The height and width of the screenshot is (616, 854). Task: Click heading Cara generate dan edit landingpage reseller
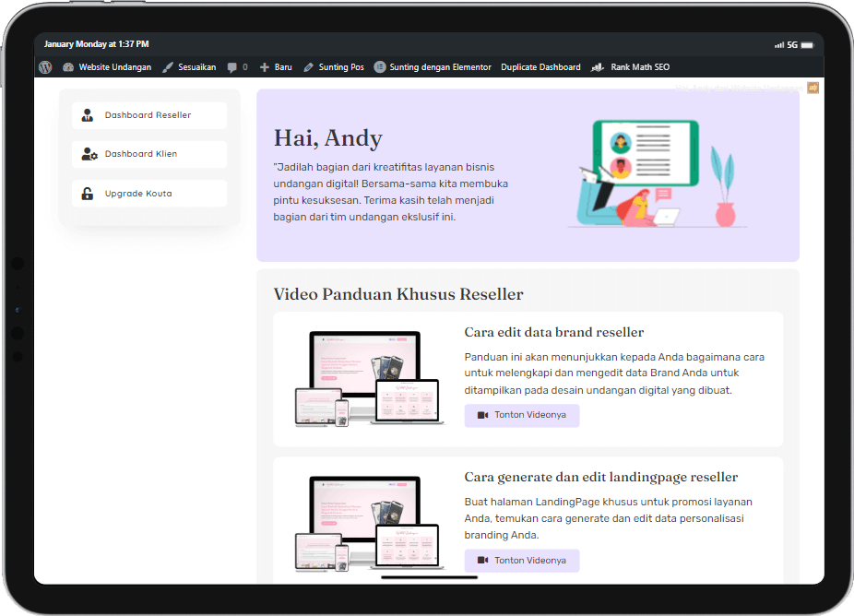(600, 477)
